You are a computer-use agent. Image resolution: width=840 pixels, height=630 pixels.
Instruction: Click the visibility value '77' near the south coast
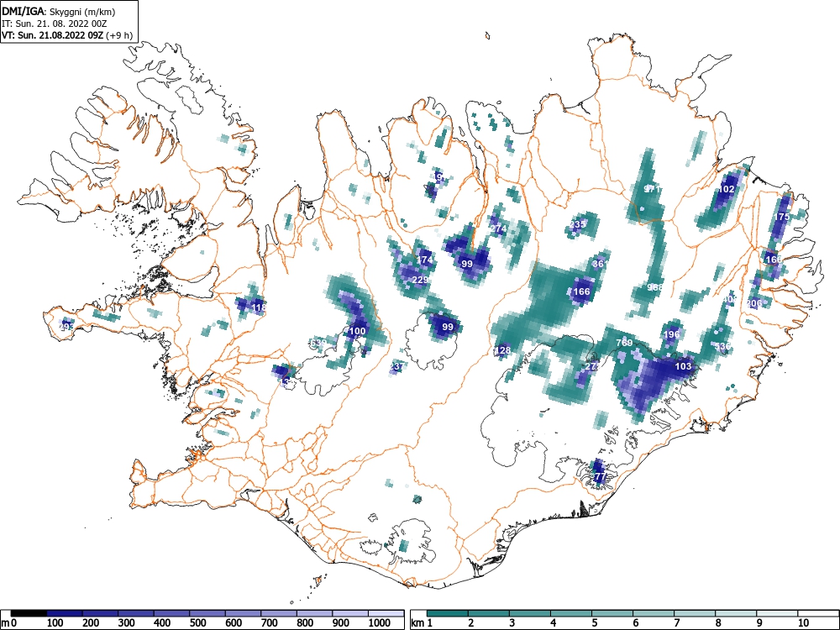click(600, 477)
